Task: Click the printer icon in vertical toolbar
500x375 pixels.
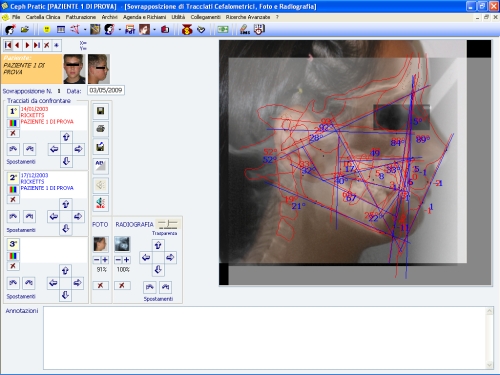Action: [x=100, y=129]
